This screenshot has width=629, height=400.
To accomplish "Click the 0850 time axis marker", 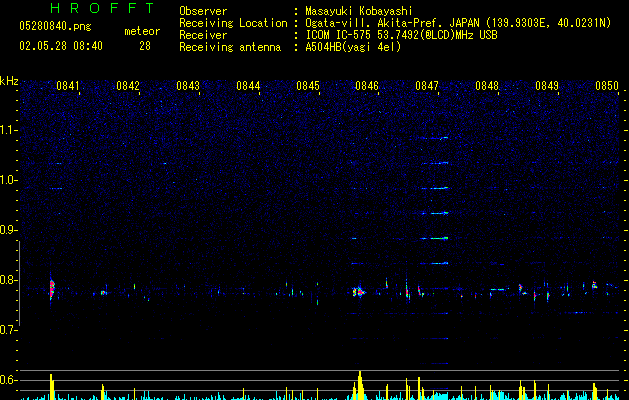I will (607, 85).
